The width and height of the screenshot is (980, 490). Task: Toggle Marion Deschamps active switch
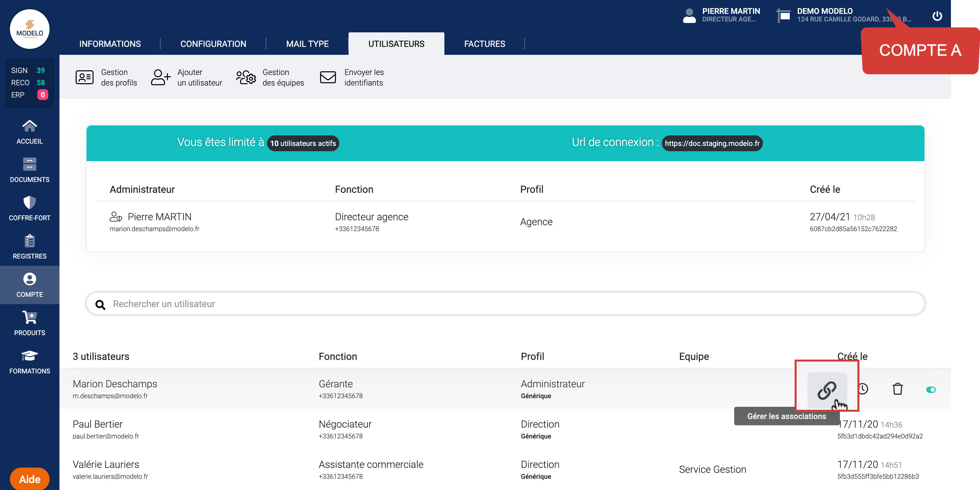click(930, 389)
